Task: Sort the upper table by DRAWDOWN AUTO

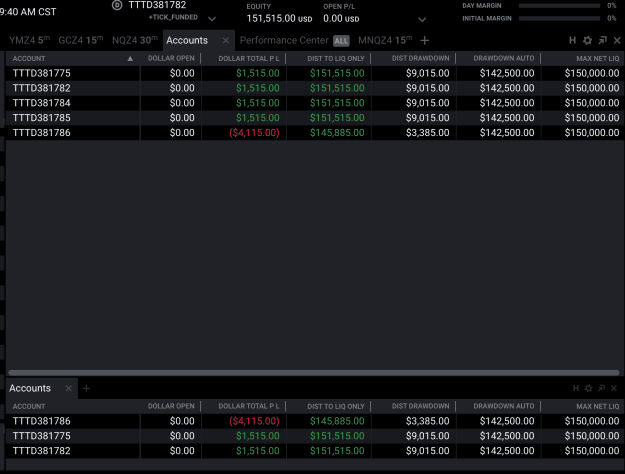Action: [x=504, y=59]
